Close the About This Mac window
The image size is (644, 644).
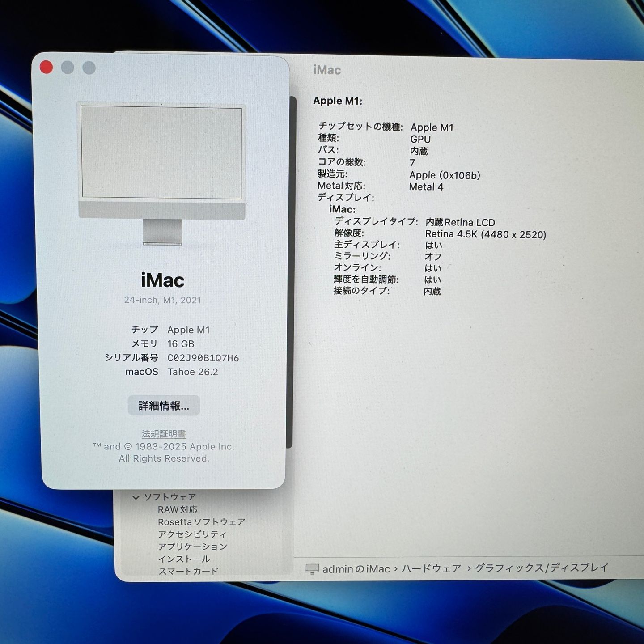[x=47, y=68]
